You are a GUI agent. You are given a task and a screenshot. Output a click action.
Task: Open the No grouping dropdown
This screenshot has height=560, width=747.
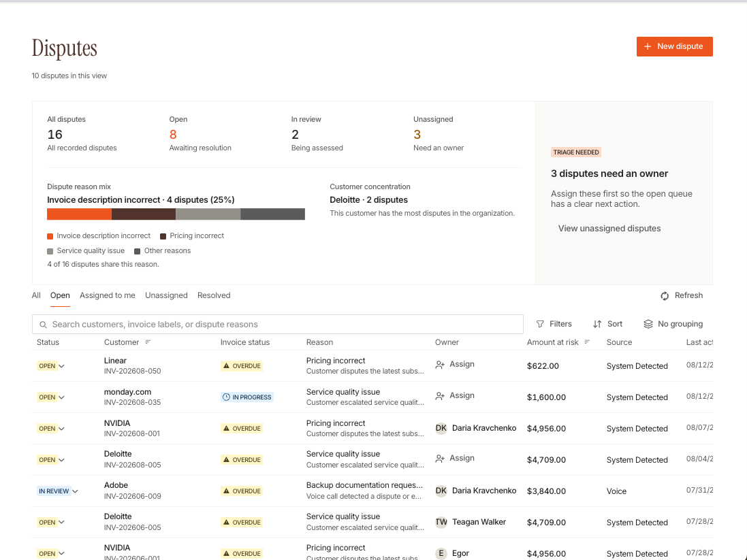click(x=673, y=325)
